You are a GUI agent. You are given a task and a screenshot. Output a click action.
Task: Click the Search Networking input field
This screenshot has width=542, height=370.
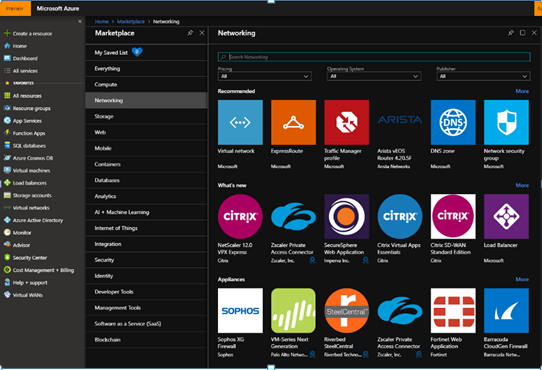pos(374,57)
